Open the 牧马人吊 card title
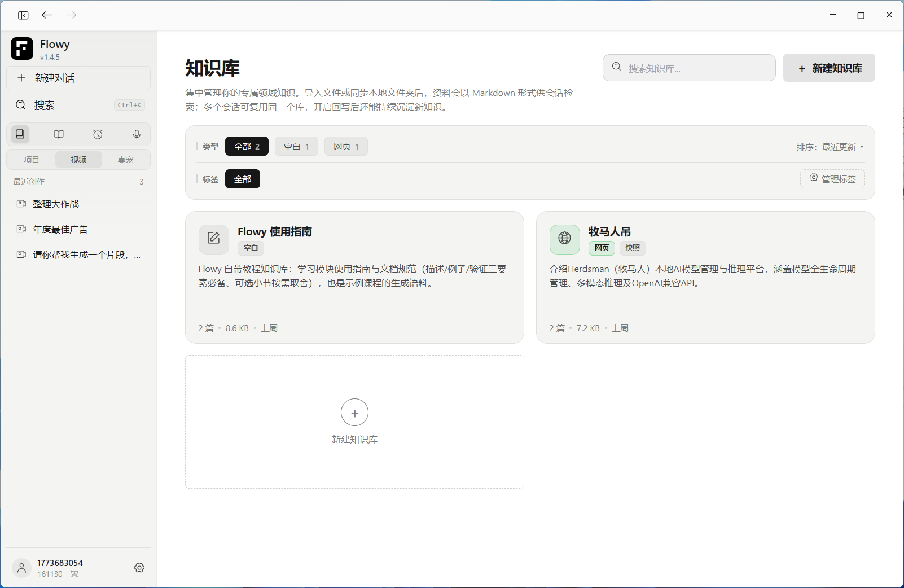Screen dimensions: 904x588 609,231
